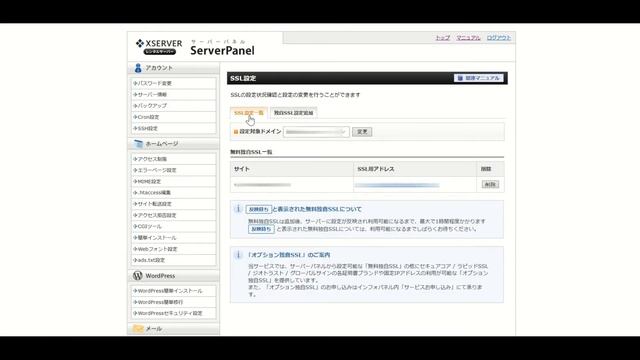Click the メール envelope icon

(x=138, y=329)
